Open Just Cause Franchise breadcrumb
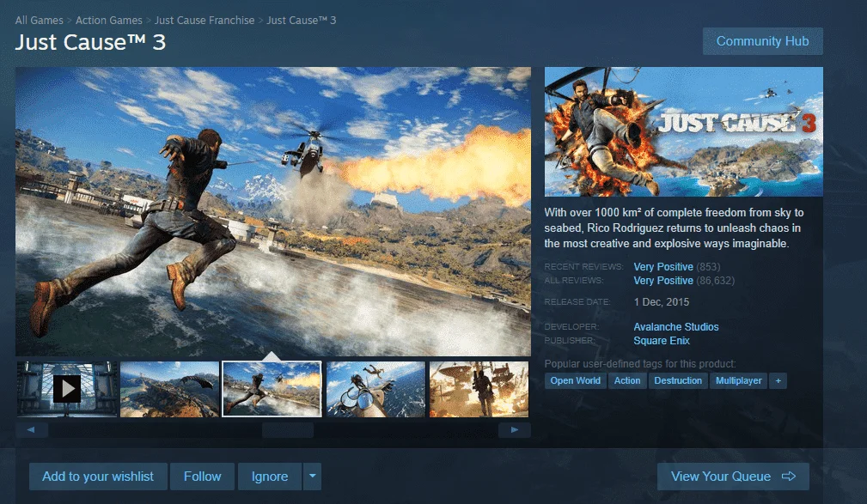867x504 pixels. pyautogui.click(x=205, y=21)
